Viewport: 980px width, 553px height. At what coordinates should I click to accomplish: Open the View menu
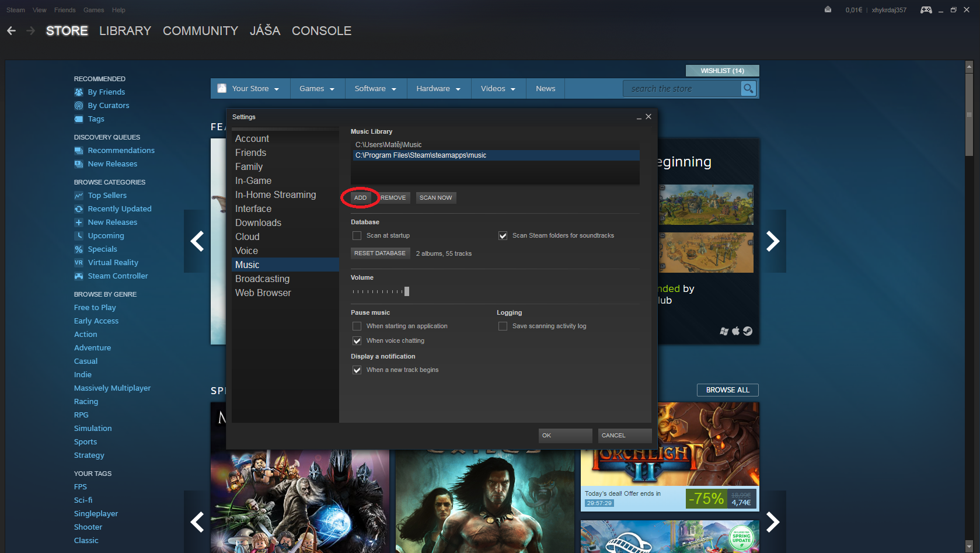40,10
